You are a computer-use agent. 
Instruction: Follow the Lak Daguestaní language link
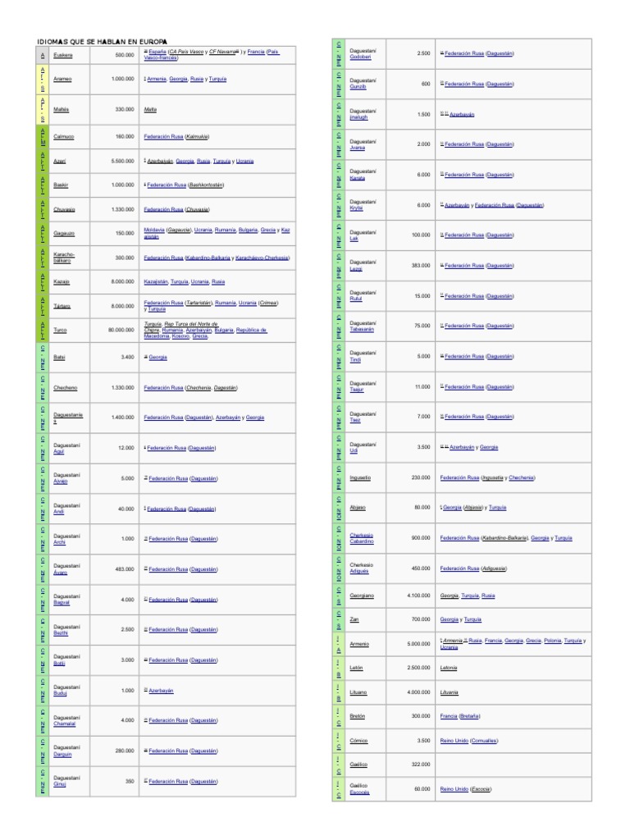point(354,239)
